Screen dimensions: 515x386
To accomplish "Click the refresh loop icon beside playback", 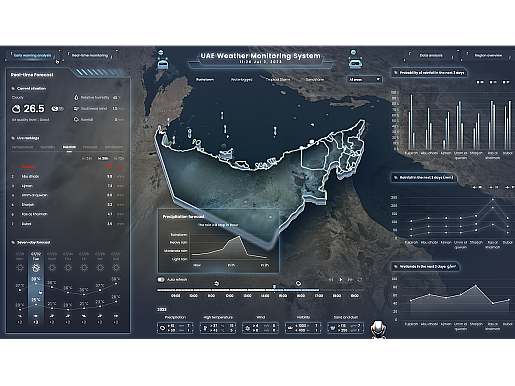I will coord(360,280).
